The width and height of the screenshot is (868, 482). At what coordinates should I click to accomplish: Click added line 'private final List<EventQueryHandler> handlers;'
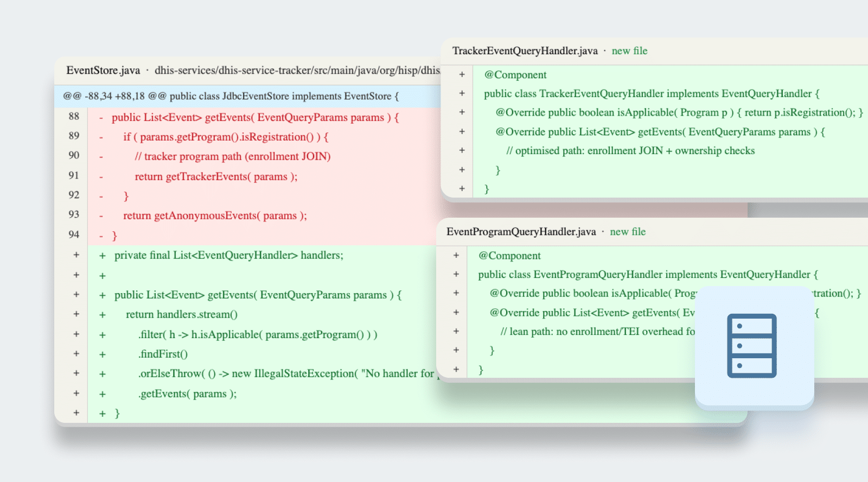click(229, 255)
